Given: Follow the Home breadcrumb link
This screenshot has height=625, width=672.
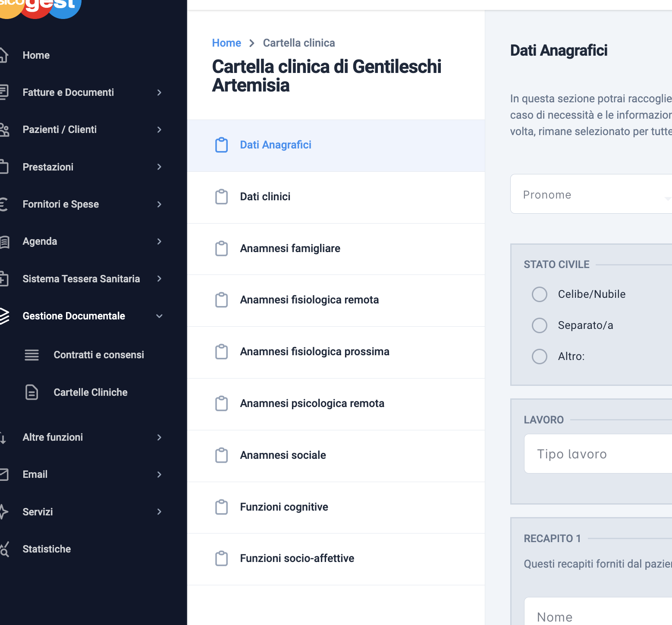Looking at the screenshot, I should click(226, 43).
